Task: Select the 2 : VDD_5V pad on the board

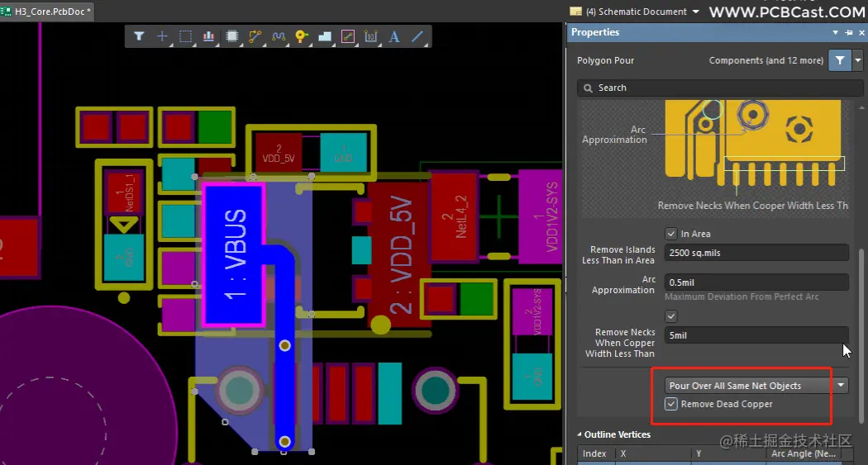Action: [401, 255]
